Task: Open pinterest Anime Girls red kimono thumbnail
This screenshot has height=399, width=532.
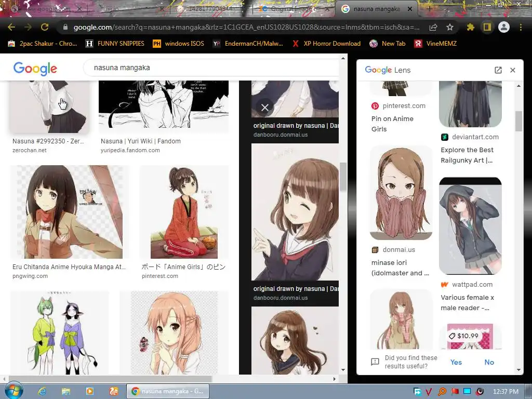Action: point(184,212)
